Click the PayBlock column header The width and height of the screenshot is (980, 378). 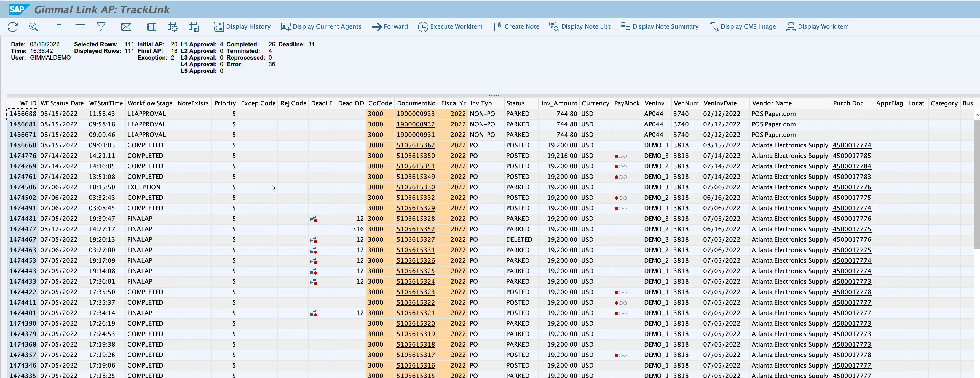[x=626, y=103]
